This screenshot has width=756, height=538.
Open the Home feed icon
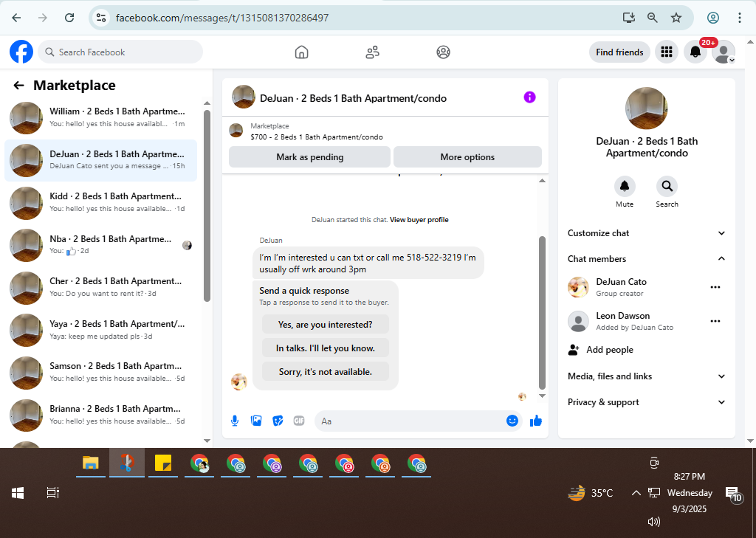[x=301, y=52]
